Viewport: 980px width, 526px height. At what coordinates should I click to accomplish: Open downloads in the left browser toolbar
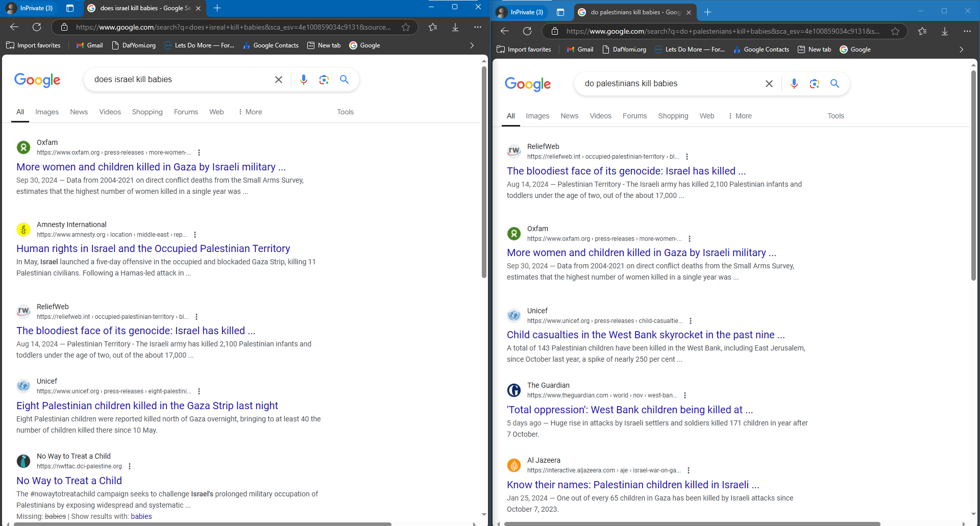pos(455,27)
